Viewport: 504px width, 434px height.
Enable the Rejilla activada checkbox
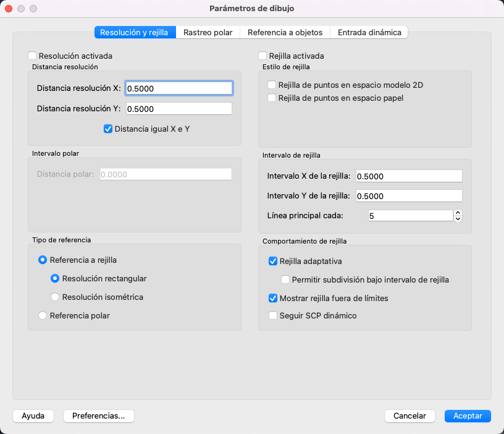click(x=263, y=56)
